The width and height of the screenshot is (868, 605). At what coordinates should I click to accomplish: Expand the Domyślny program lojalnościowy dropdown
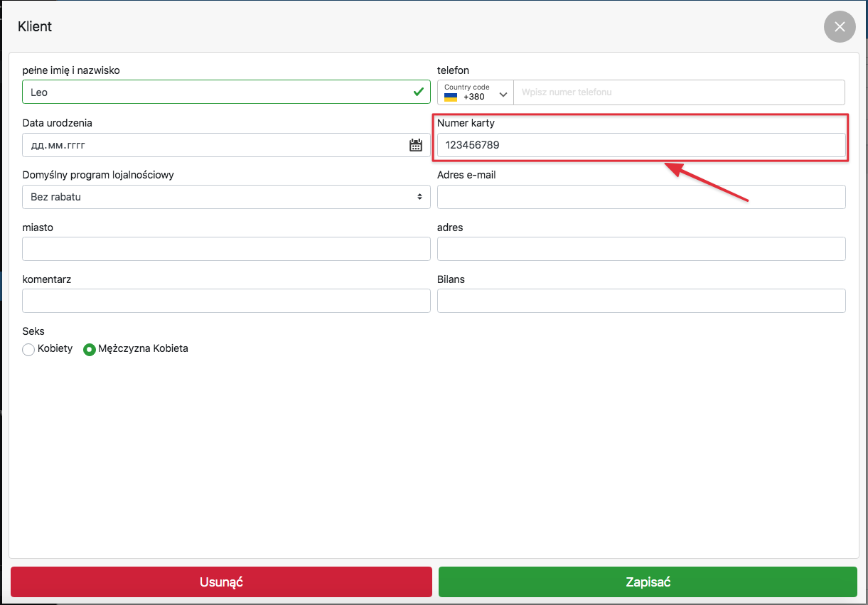(226, 197)
